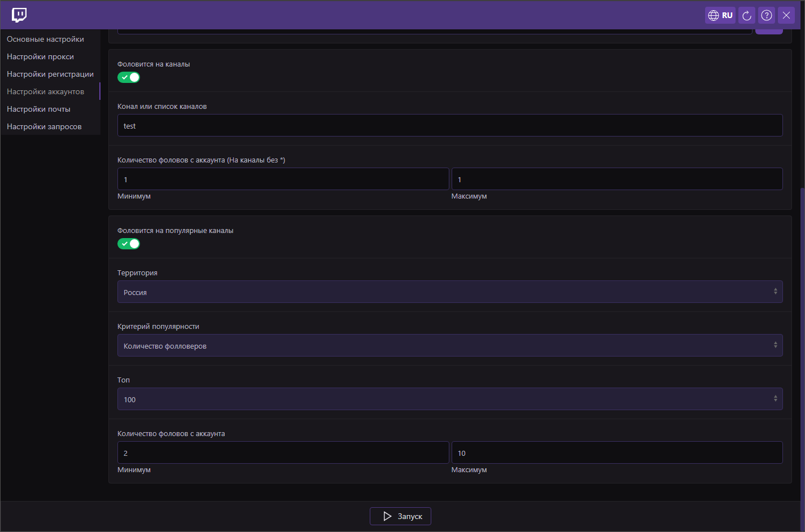Click the Twitch logo icon

(19, 15)
